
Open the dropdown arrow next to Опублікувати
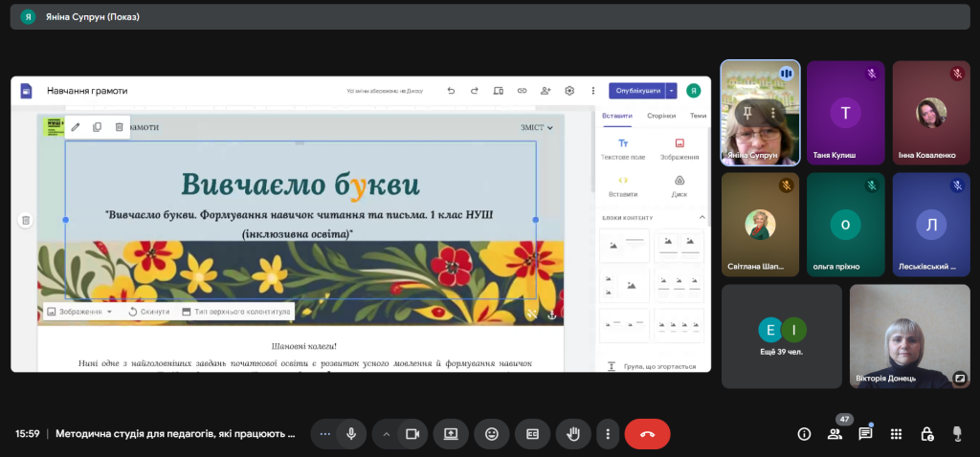[x=672, y=91]
